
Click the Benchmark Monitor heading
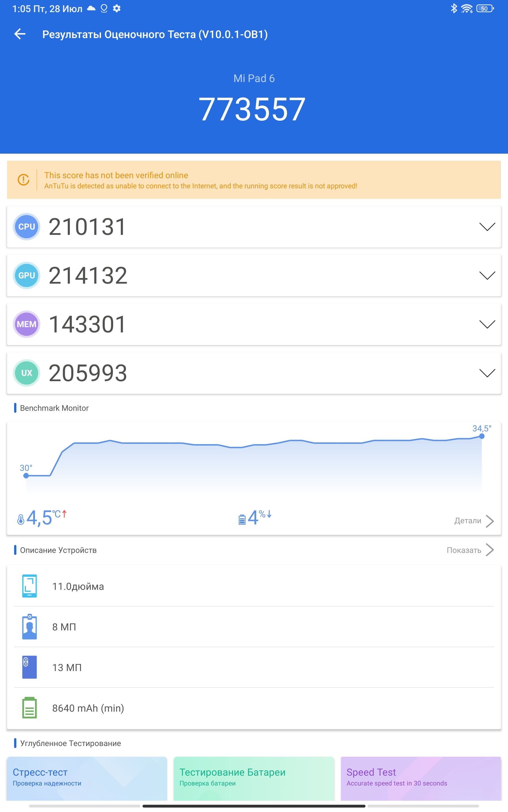pos(54,408)
